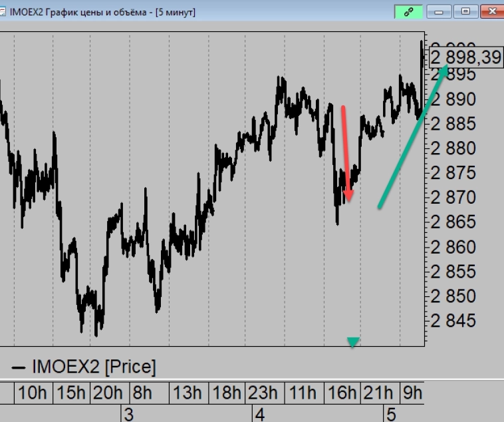Viewport: 504px width, 422px height.
Task: Click the green triangle marker at the chart bottom
Action: coord(353,342)
